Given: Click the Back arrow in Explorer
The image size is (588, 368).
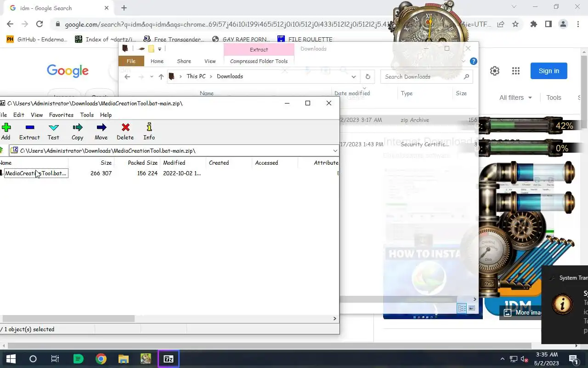Looking at the screenshot, I should 127,77.
